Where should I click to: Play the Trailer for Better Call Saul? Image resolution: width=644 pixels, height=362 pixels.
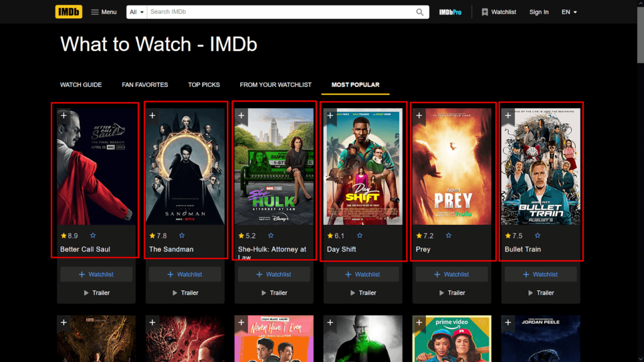tap(96, 292)
